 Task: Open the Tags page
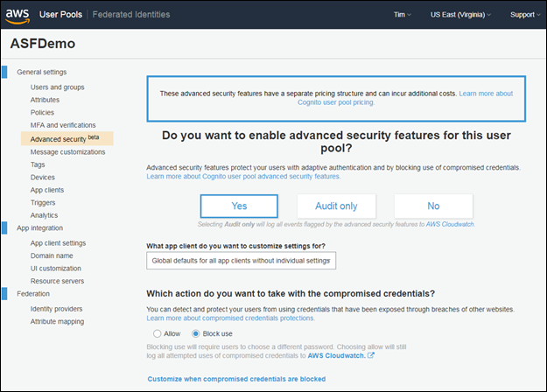38,164
